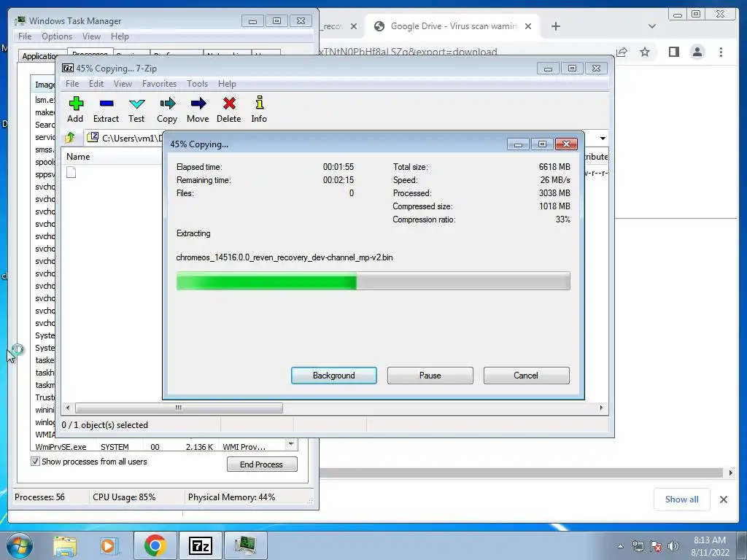The height and width of the screenshot is (560, 747).
Task: Open 7-Zip File menu
Action: point(72,84)
